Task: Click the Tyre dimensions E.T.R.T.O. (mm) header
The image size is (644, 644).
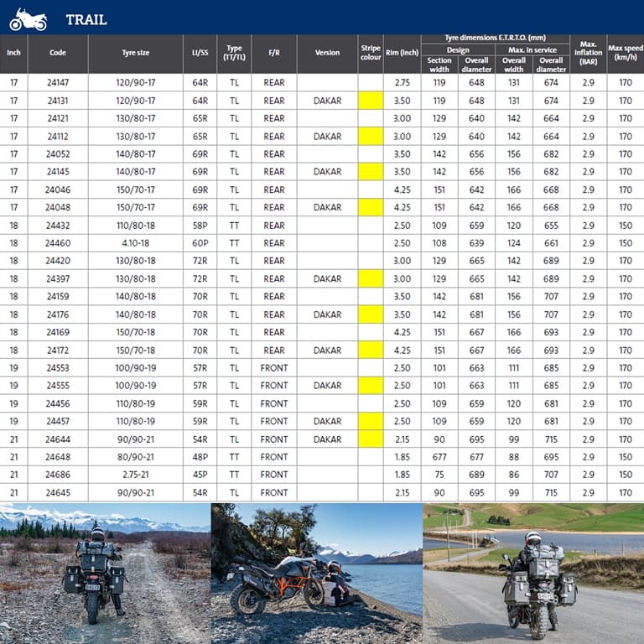Action: point(496,39)
